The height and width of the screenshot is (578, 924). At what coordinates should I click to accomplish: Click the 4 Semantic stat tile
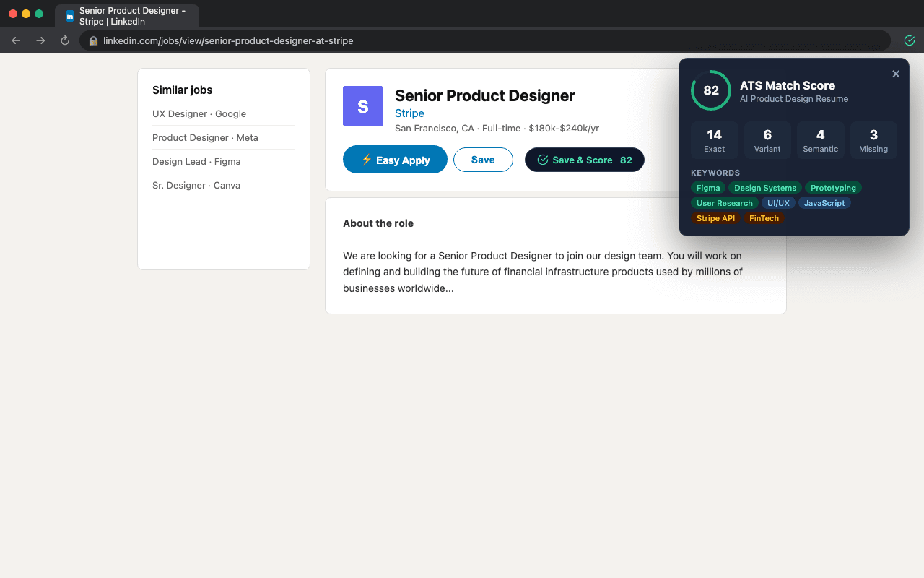point(821,140)
